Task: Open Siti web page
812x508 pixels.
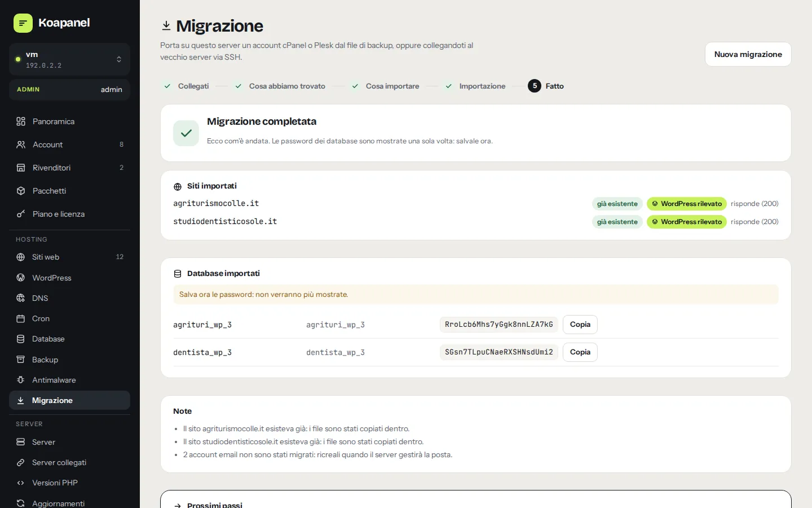Action: (69, 257)
